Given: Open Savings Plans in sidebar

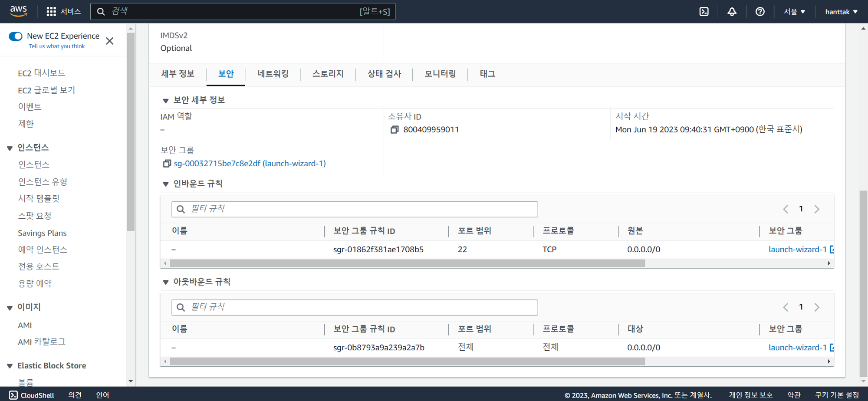Looking at the screenshot, I should point(42,233).
